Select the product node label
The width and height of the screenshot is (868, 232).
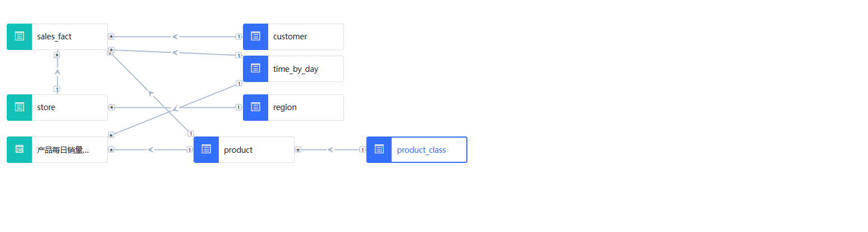point(238,150)
